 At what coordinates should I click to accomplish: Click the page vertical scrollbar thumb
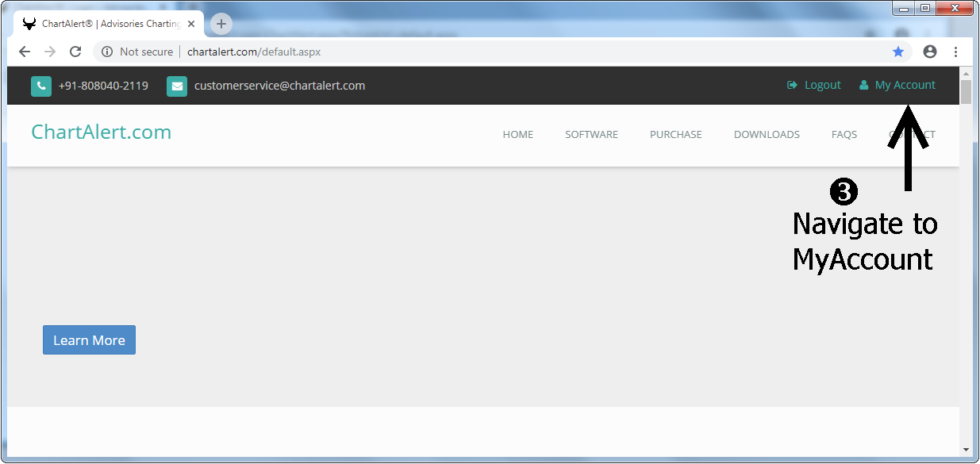966,92
